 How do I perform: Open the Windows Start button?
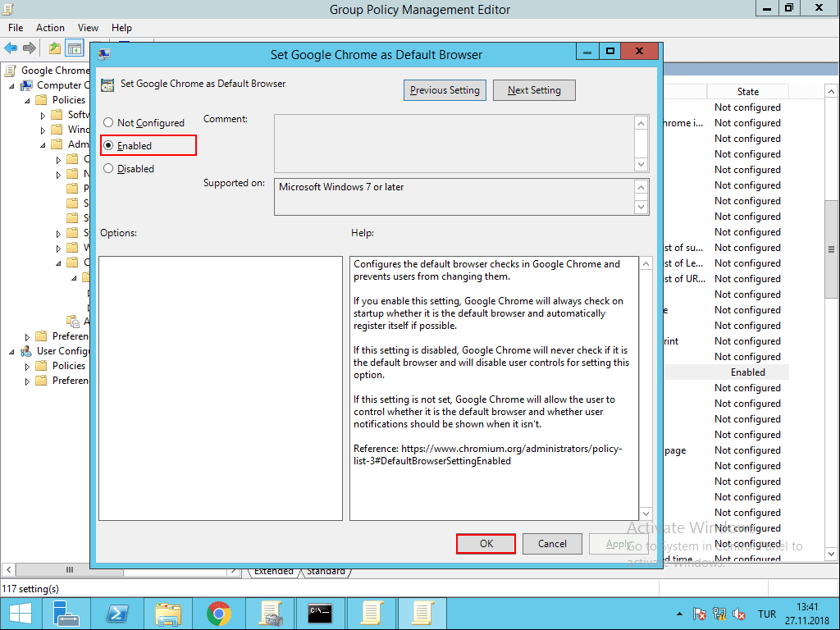click(x=21, y=614)
